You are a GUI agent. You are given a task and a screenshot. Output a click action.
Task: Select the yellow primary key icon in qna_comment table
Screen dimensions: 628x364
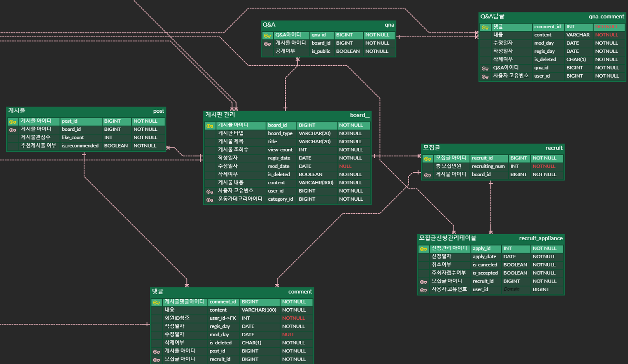coord(485,27)
